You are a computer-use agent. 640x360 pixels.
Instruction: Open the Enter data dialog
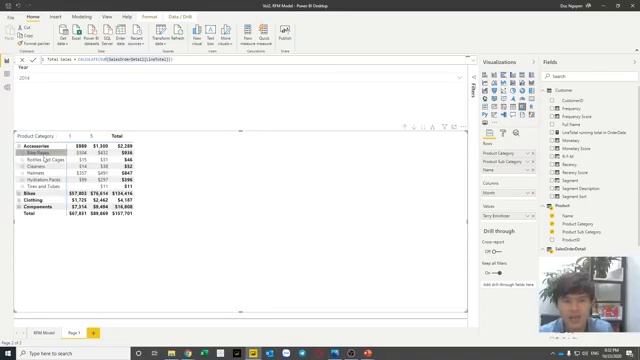pos(121,35)
